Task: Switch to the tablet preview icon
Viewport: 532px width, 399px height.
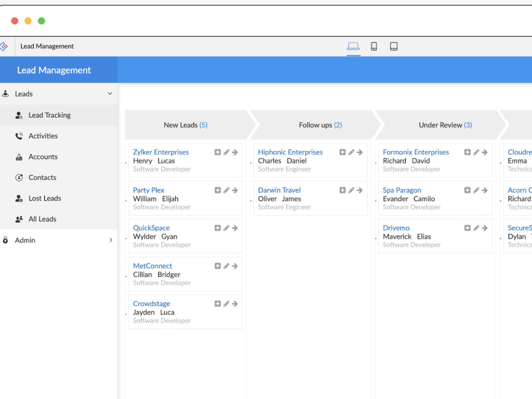Action: pyautogui.click(x=394, y=46)
